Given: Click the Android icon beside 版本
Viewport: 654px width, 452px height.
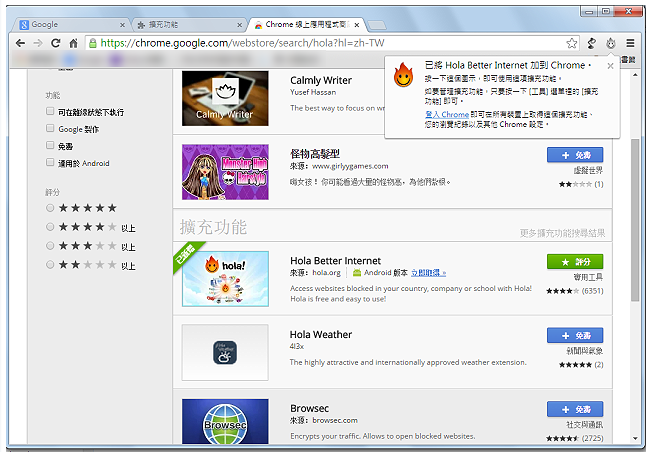Looking at the screenshot, I should point(357,273).
